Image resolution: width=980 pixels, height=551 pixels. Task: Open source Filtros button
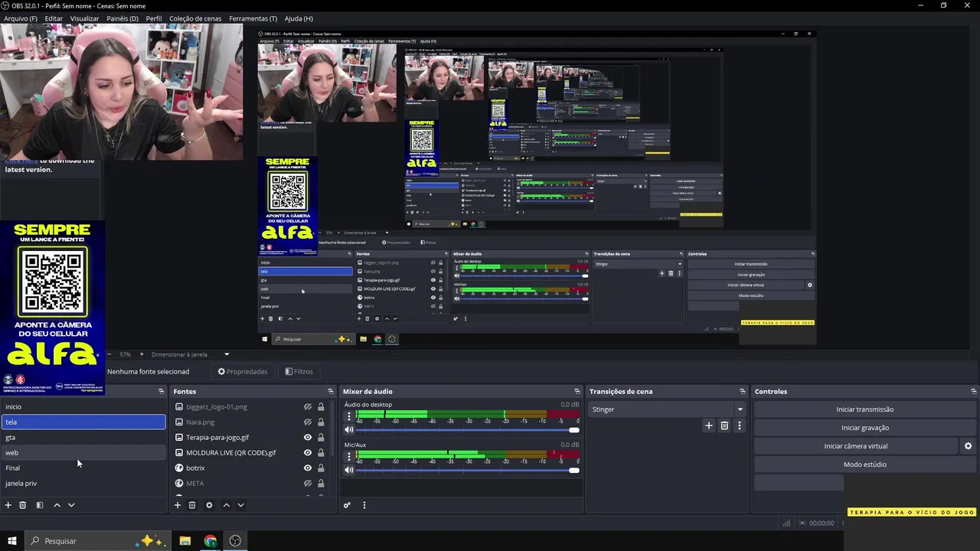pyautogui.click(x=299, y=372)
